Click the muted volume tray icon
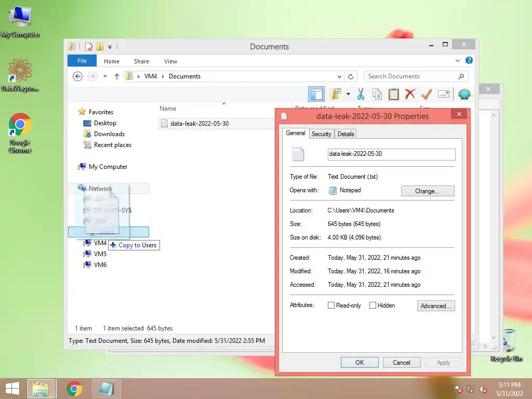Screen dimensions: 532x399 coord(483,389)
